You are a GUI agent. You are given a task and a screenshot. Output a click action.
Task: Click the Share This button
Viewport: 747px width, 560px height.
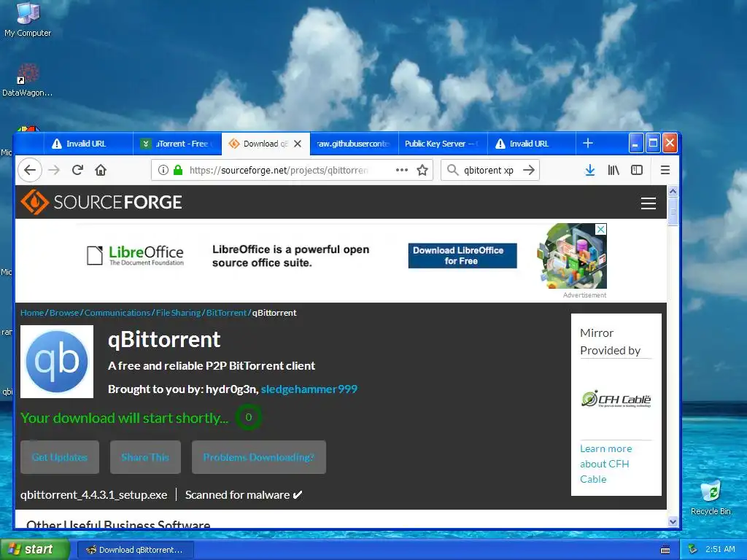pos(145,457)
